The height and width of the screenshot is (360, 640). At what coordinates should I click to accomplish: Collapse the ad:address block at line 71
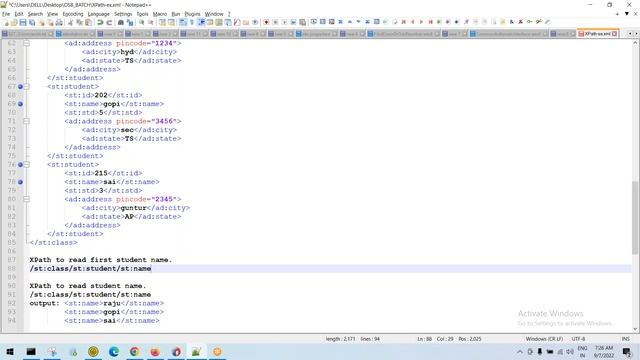click(x=27, y=121)
